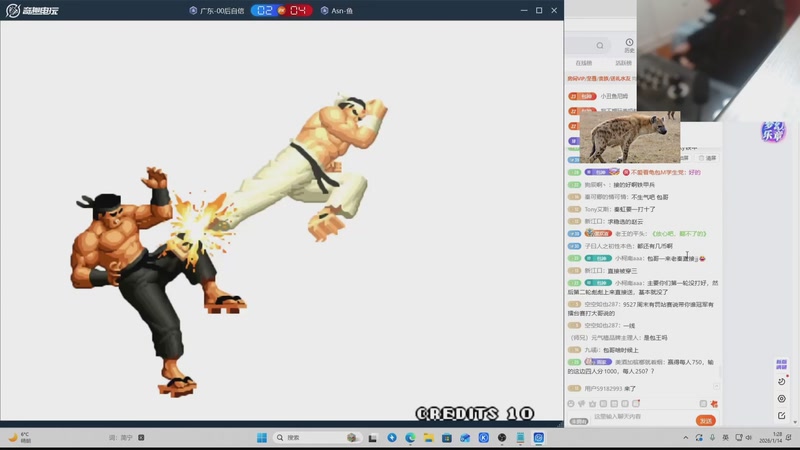This screenshot has height=450, width=800.
Task: Click the purple 梦幻乐章 round badge
Action: coord(773,132)
